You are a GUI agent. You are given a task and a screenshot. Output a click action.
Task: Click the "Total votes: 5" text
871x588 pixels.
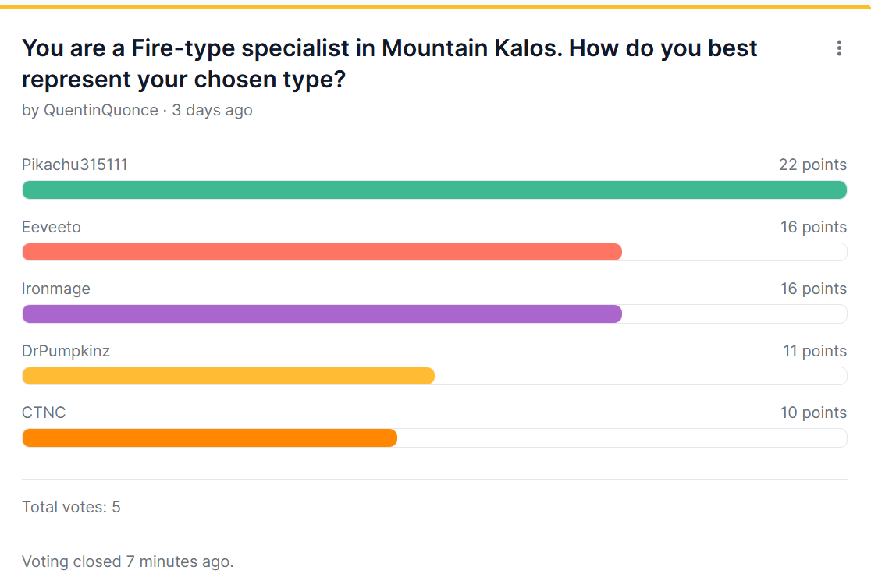71,507
